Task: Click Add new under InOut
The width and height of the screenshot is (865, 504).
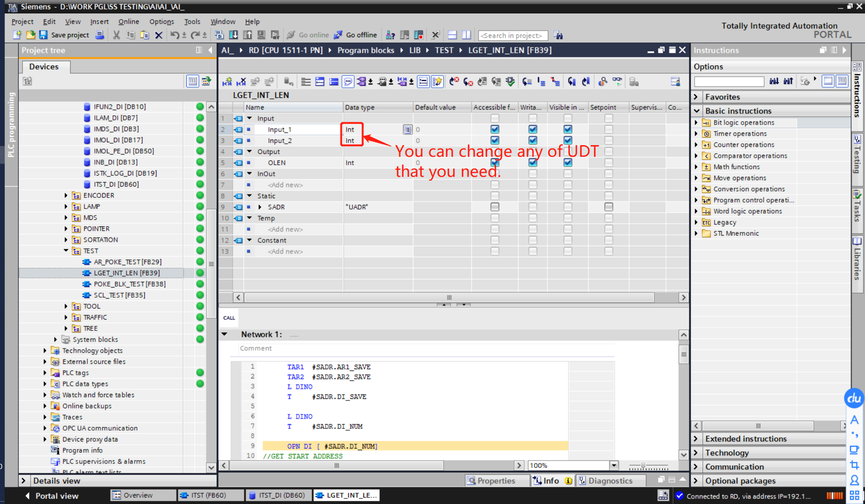Action: pyautogui.click(x=285, y=185)
